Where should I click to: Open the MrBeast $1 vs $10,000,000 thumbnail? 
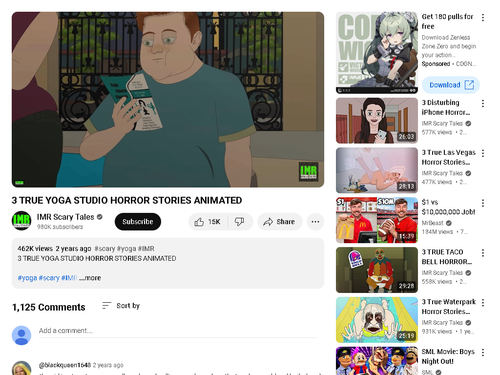coord(377,220)
